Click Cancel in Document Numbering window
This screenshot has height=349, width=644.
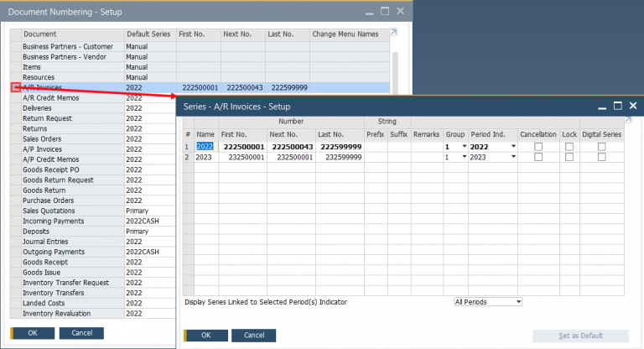point(81,333)
